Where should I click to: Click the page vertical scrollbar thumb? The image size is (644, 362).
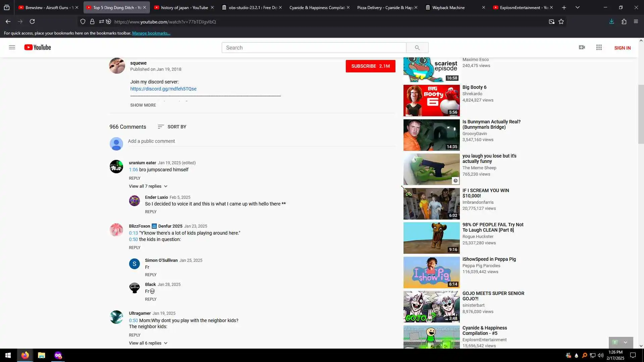pyautogui.click(x=641, y=114)
